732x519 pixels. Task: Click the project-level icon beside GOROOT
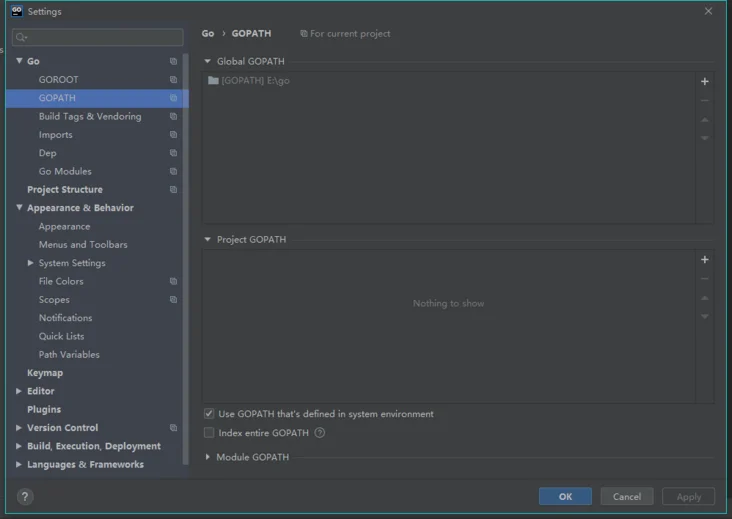173,79
